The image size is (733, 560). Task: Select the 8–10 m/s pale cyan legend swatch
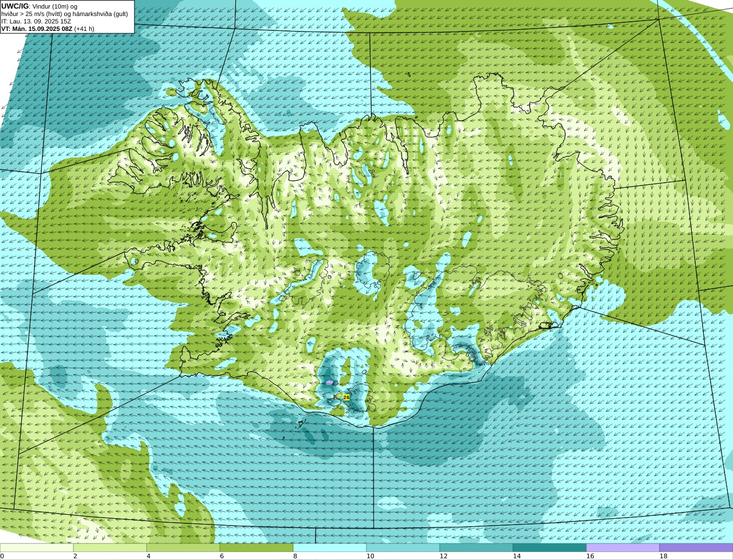330,547
